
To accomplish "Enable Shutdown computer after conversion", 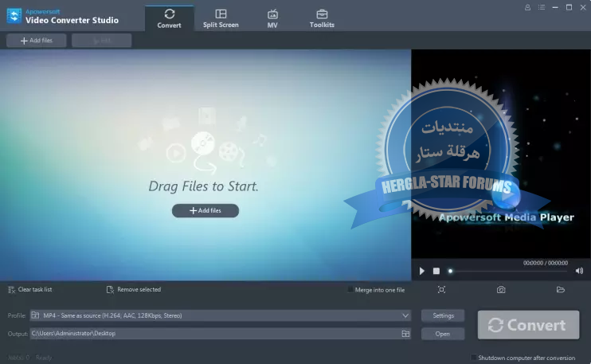I will point(474,357).
